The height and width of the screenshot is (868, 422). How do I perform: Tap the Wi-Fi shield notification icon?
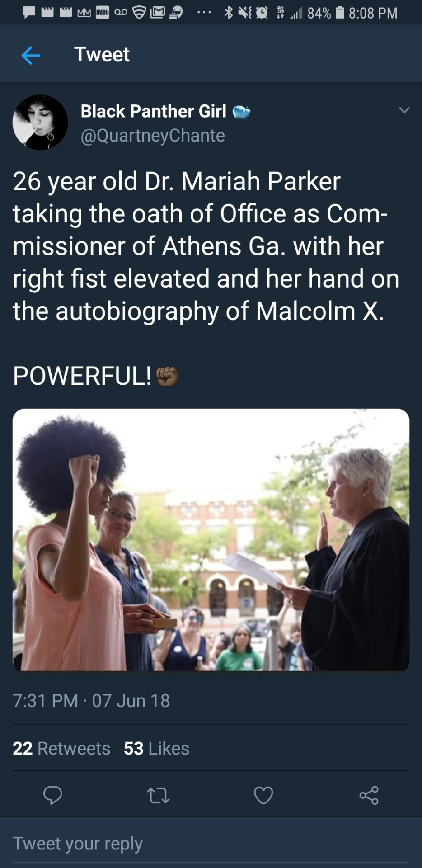pyautogui.click(x=139, y=13)
